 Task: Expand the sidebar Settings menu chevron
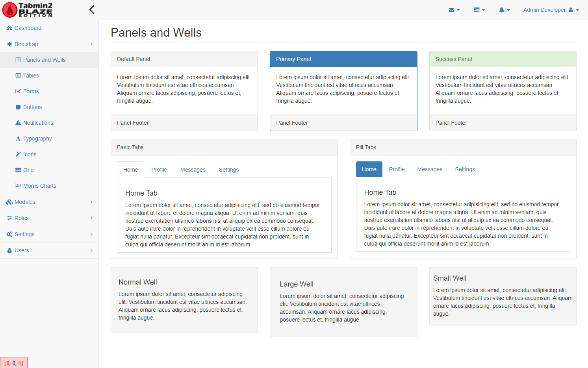coord(91,234)
